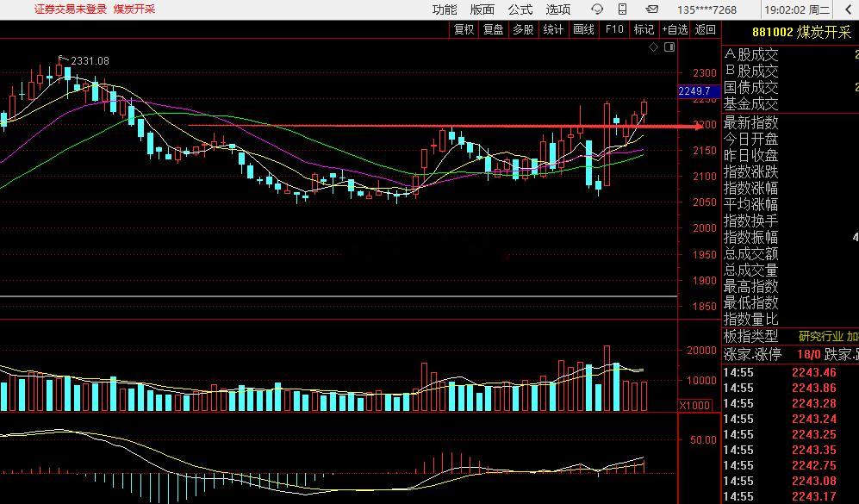Click the 多股 toolbar button
Viewport: 859px width, 504px height.
point(523,29)
